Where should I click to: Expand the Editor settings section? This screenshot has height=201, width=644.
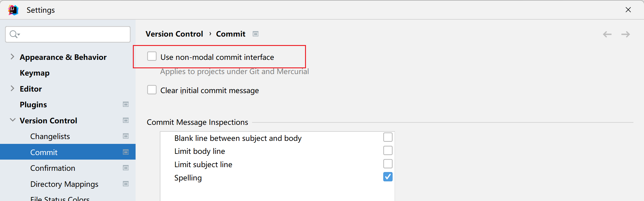click(12, 89)
